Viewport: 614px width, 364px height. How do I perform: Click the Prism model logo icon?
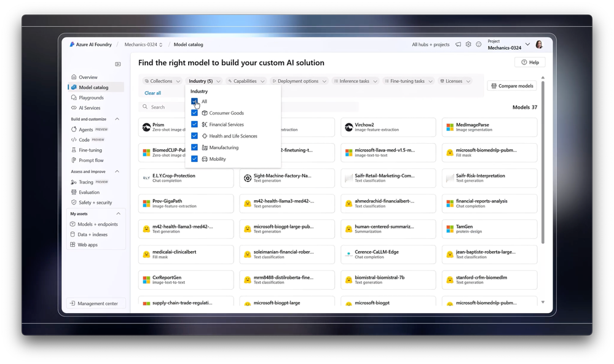pyautogui.click(x=146, y=127)
